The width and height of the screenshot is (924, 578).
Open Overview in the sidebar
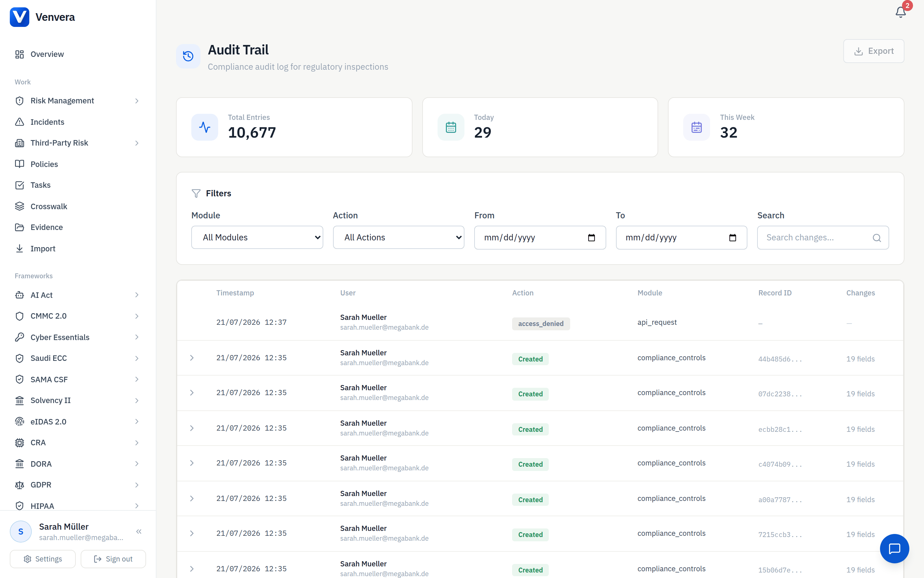(x=78, y=54)
